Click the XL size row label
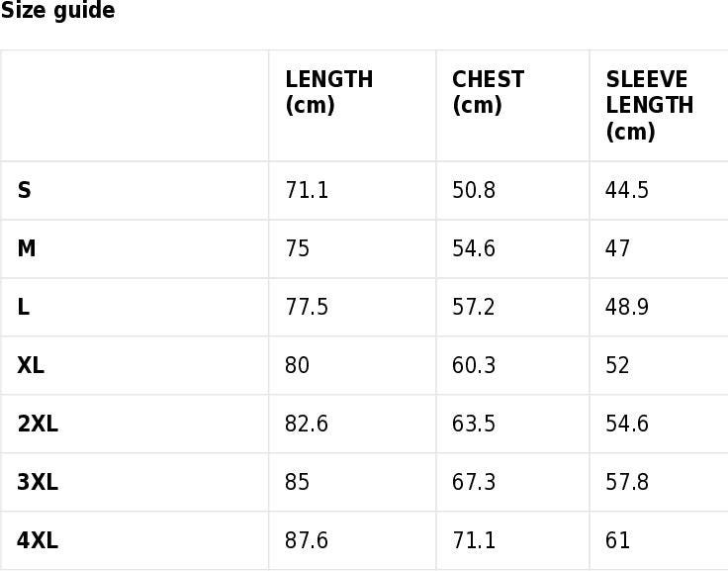 (x=31, y=365)
